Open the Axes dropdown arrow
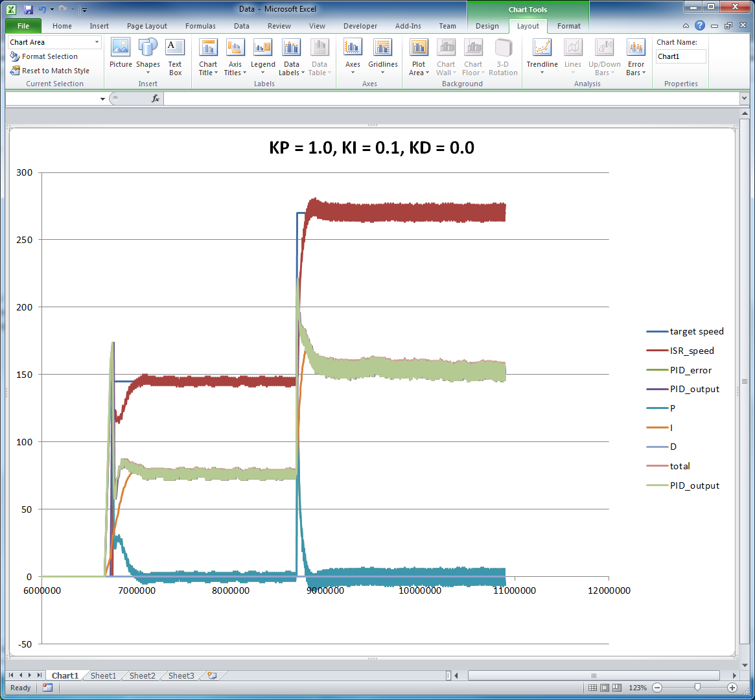 pyautogui.click(x=353, y=73)
